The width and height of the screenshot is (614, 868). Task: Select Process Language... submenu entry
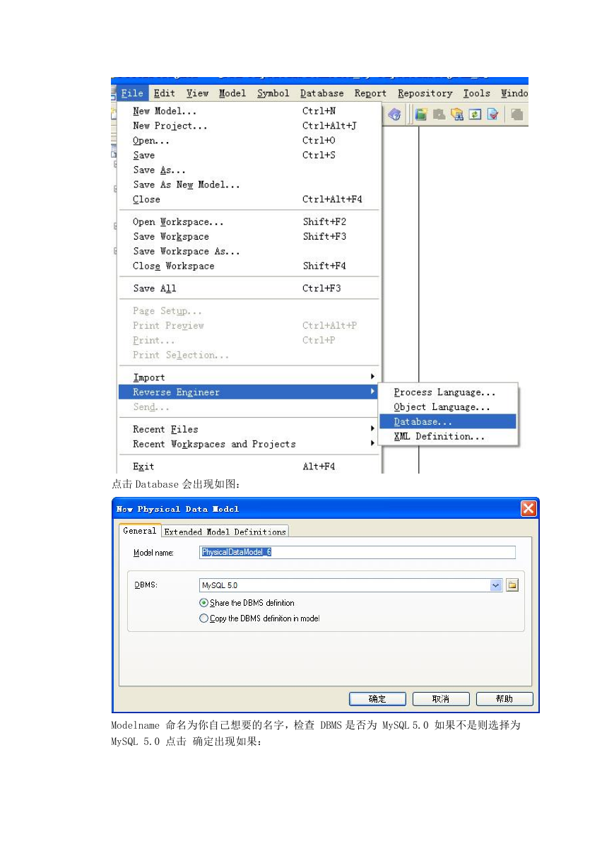(x=447, y=392)
